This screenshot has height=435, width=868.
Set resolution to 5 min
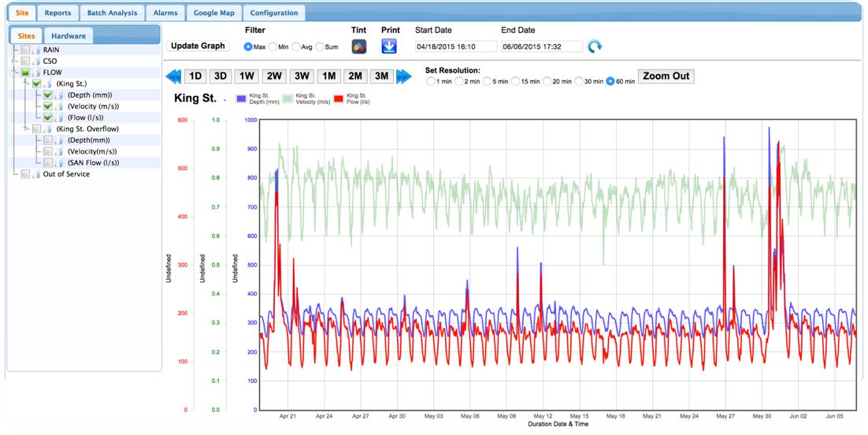pyautogui.click(x=487, y=81)
